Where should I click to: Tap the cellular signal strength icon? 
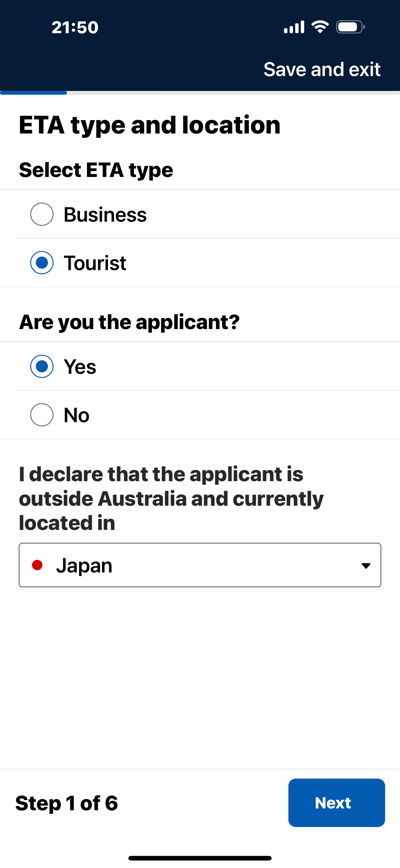coord(294,27)
